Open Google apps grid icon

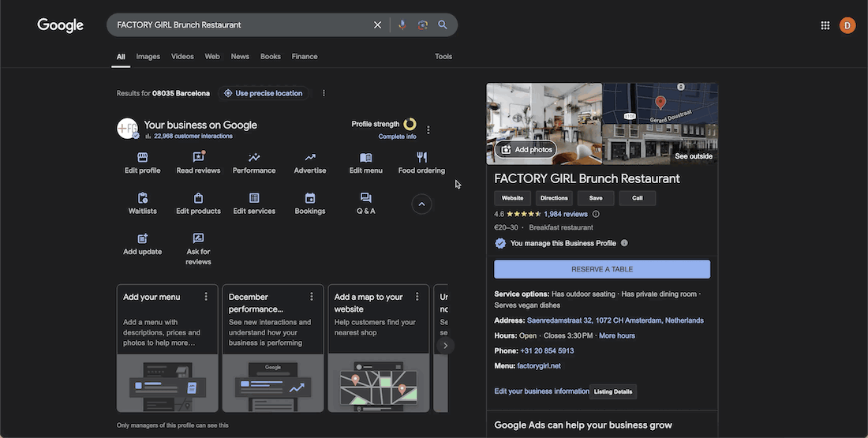(825, 25)
